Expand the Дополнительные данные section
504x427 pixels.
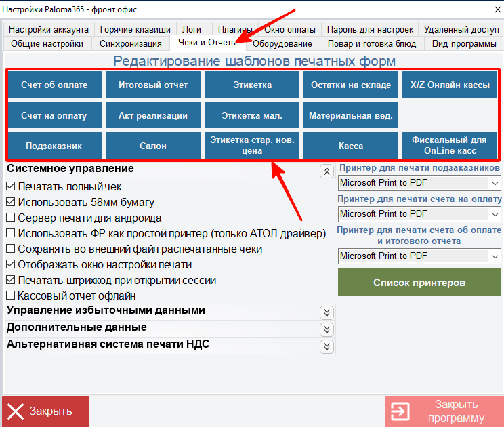coord(327,329)
